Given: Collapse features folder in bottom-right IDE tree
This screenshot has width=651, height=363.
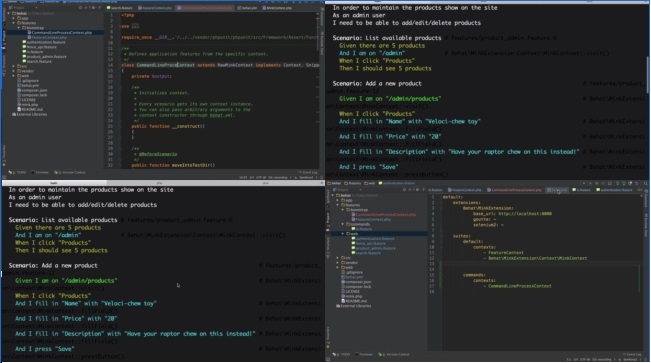Looking at the screenshot, I should [338, 205].
